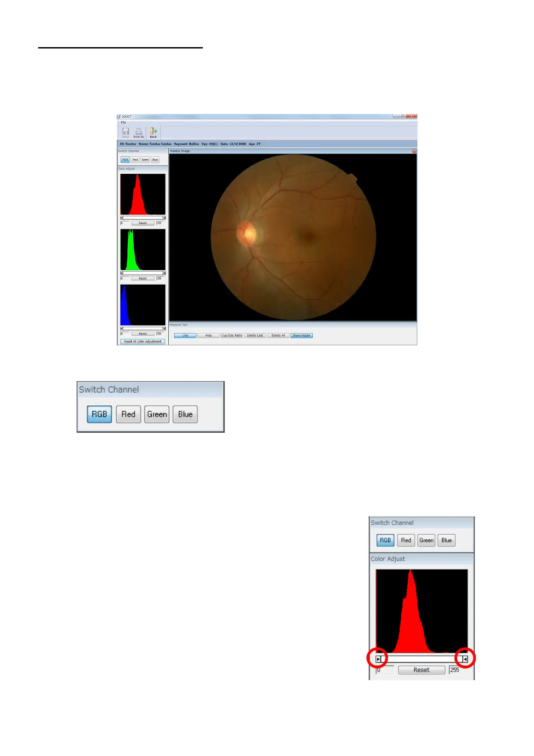Click the Save floppy-disk icon

[x=126, y=131]
